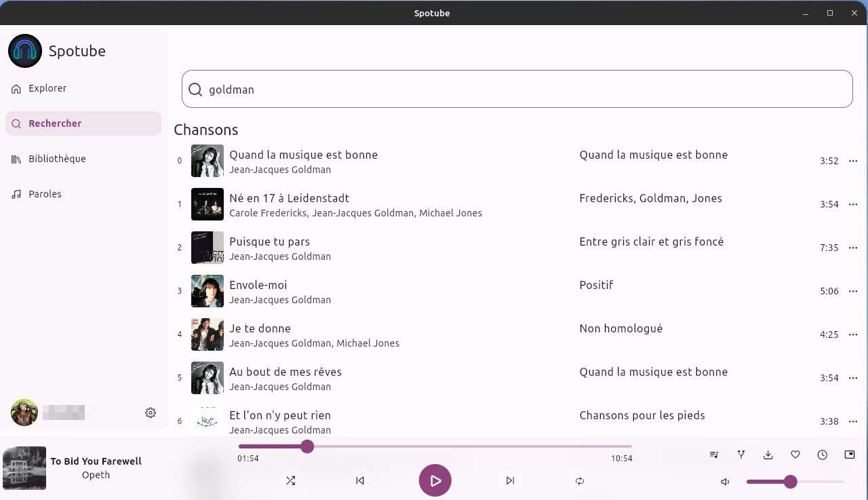Toggle repeat loop mode
Viewport: 868px width, 500px height.
coord(580,480)
